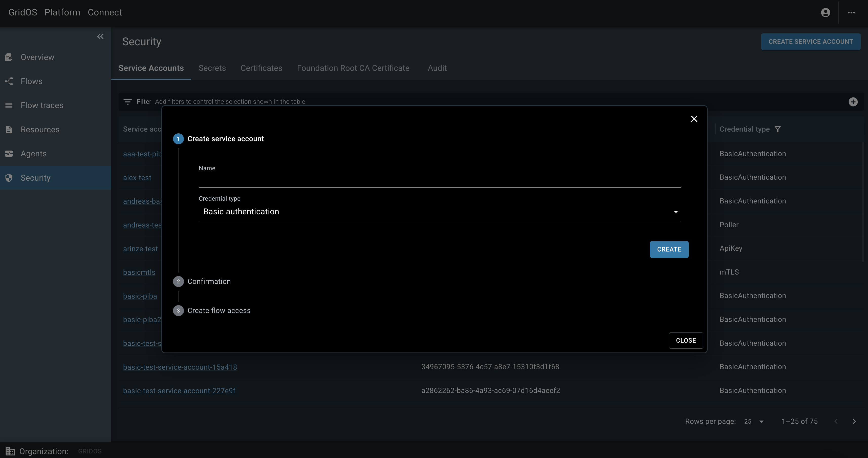Click the Security shield icon
The image size is (868, 458).
[x=9, y=178]
